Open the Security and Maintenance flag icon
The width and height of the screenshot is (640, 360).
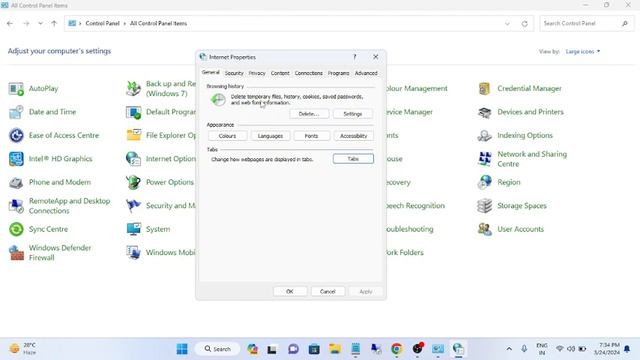(133, 206)
